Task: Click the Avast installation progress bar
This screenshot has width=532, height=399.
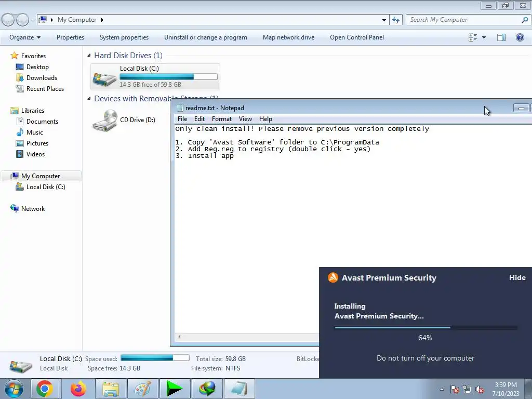Action: pos(426,328)
